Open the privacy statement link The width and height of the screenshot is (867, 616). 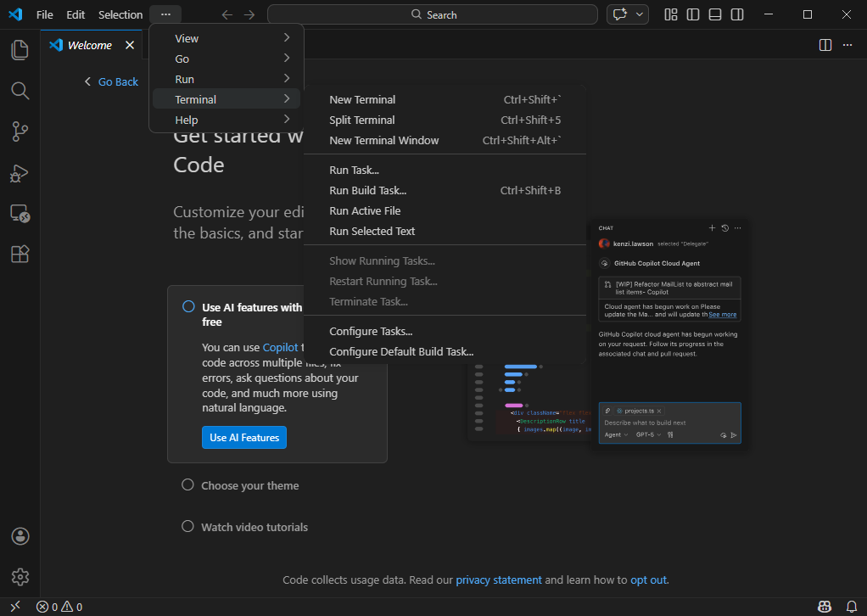tap(498, 580)
